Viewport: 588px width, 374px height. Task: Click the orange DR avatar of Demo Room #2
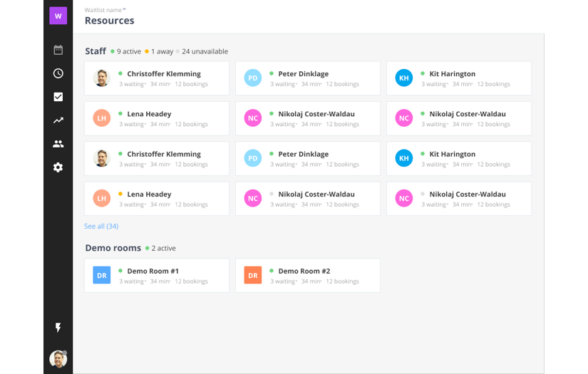pos(253,276)
